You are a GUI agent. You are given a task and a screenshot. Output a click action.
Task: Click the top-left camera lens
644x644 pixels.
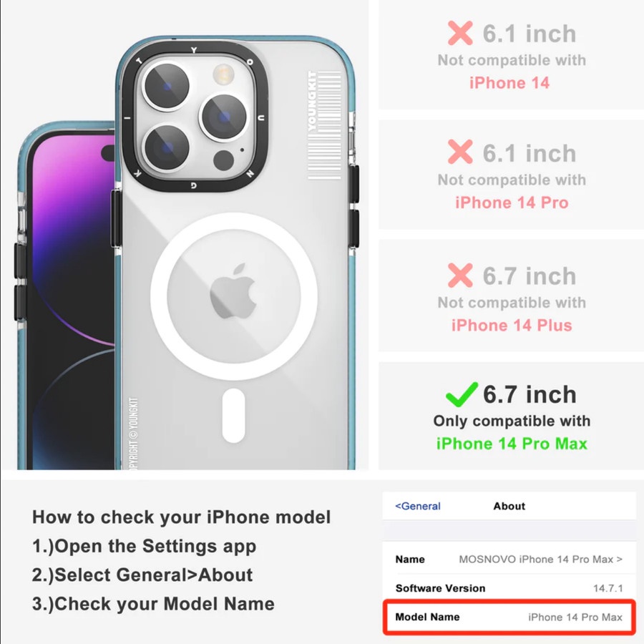click(x=166, y=87)
